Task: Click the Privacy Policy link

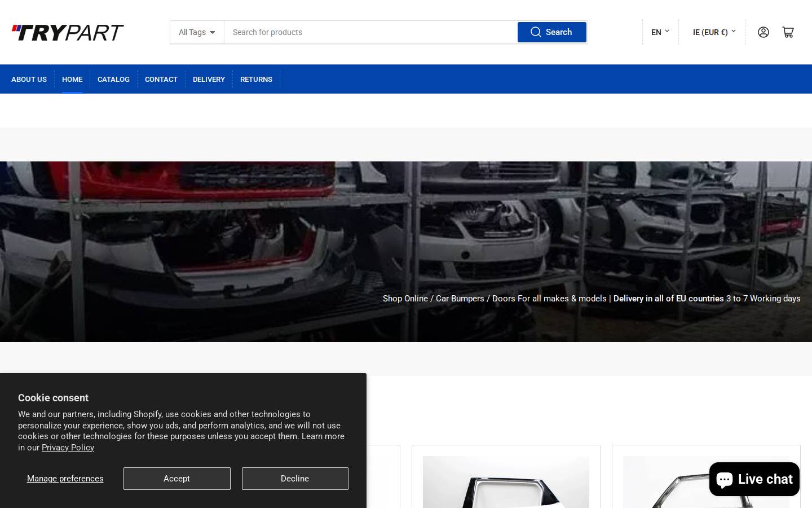Action: (68, 448)
